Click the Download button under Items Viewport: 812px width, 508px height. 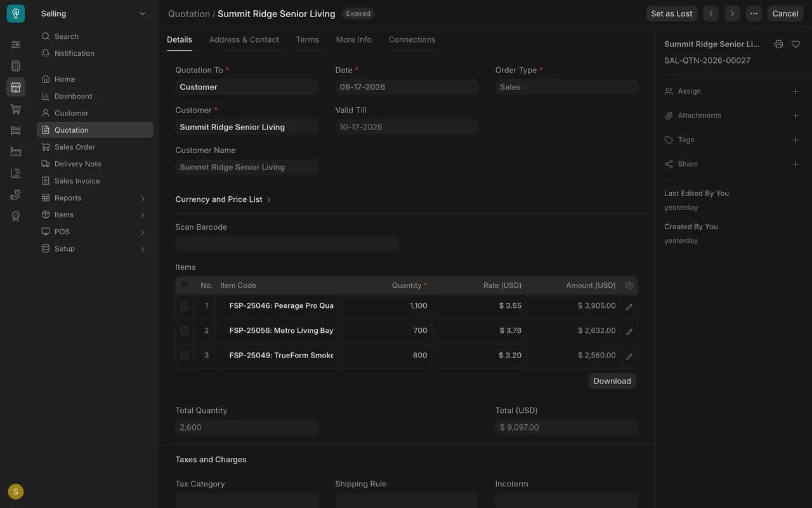(612, 381)
